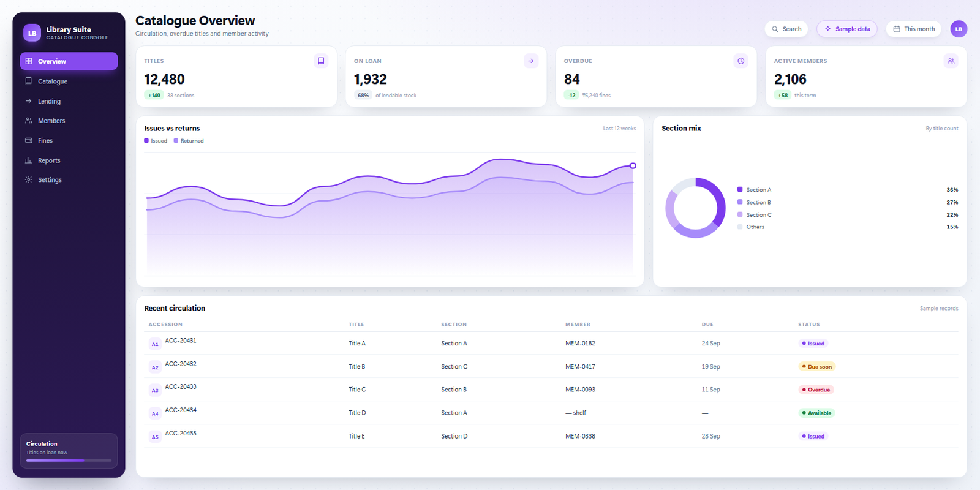Open the Fines sidebar section
This screenshot has width=980, height=490.
[69, 140]
